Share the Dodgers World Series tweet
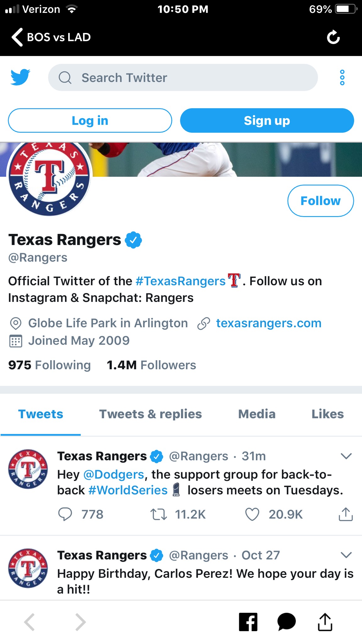The image size is (362, 644). coord(346,514)
